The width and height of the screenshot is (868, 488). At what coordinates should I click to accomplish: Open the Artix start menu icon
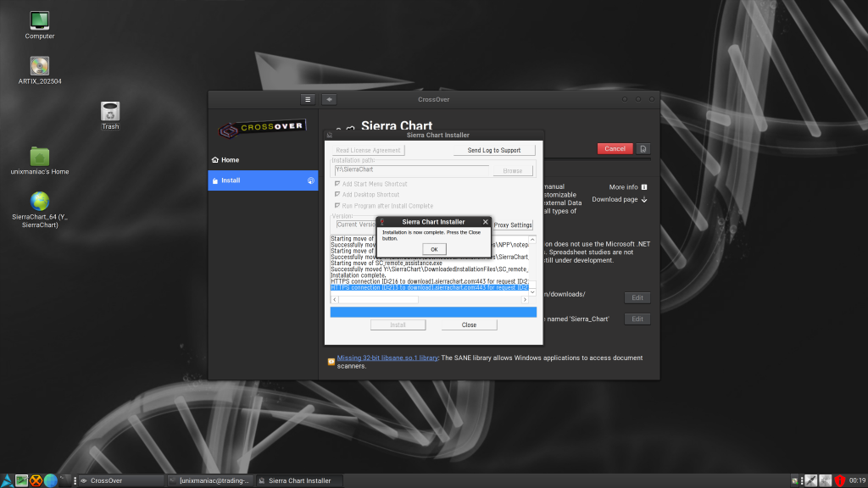click(7, 480)
